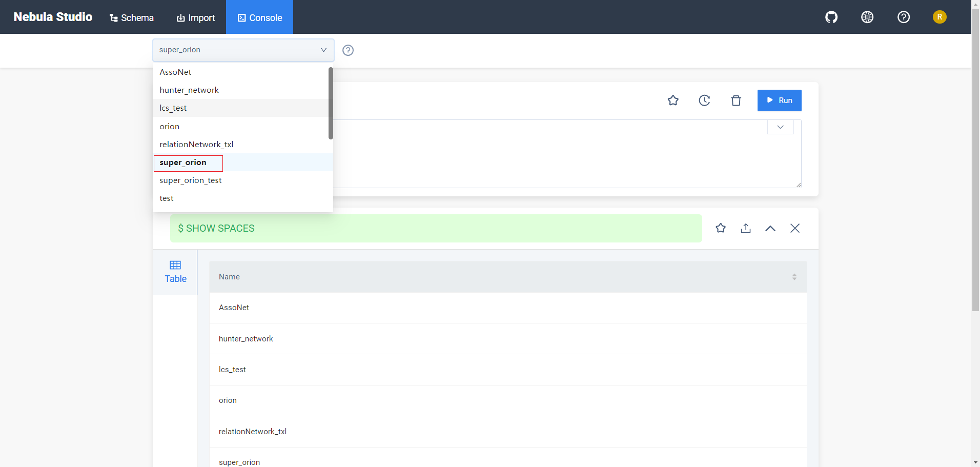Open the Schema tab

[x=132, y=17]
